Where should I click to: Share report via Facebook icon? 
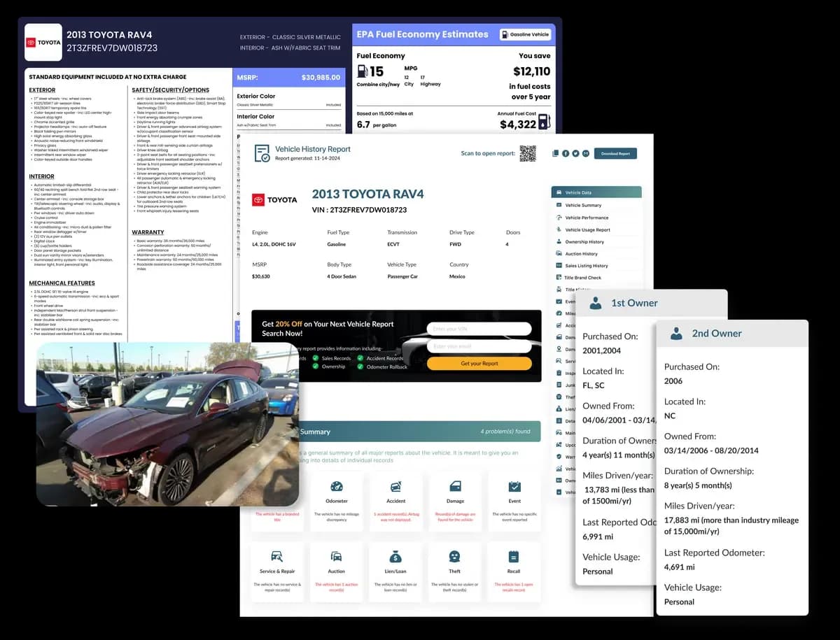click(x=566, y=153)
